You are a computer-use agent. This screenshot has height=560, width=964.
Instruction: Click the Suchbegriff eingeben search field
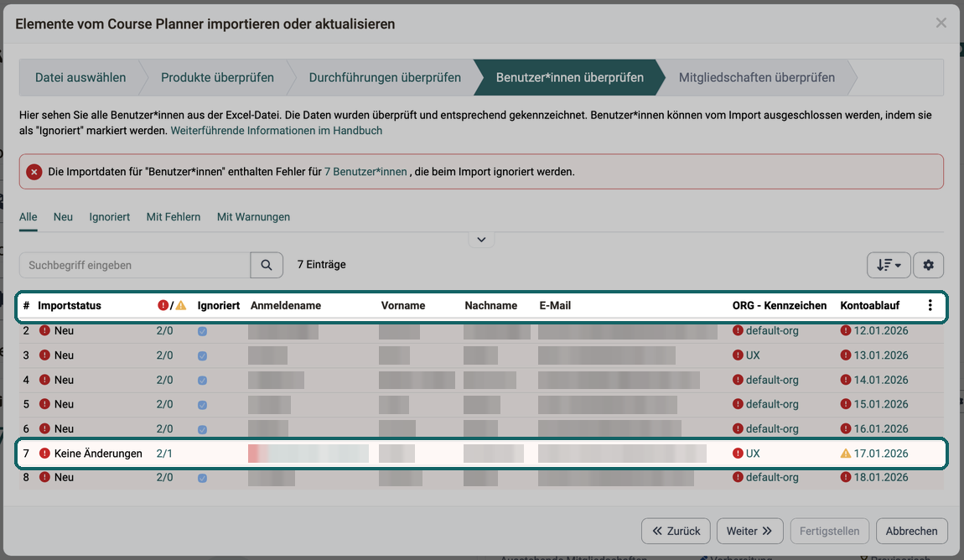coord(135,265)
